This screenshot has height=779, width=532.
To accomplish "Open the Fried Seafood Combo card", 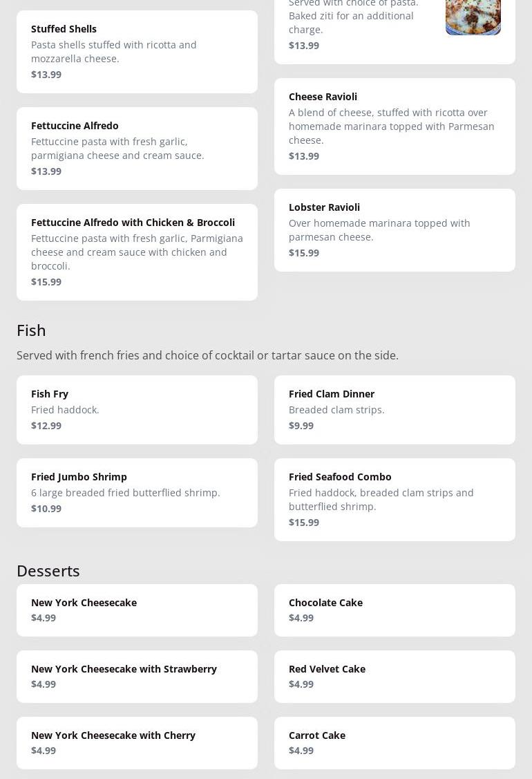I will (395, 500).
